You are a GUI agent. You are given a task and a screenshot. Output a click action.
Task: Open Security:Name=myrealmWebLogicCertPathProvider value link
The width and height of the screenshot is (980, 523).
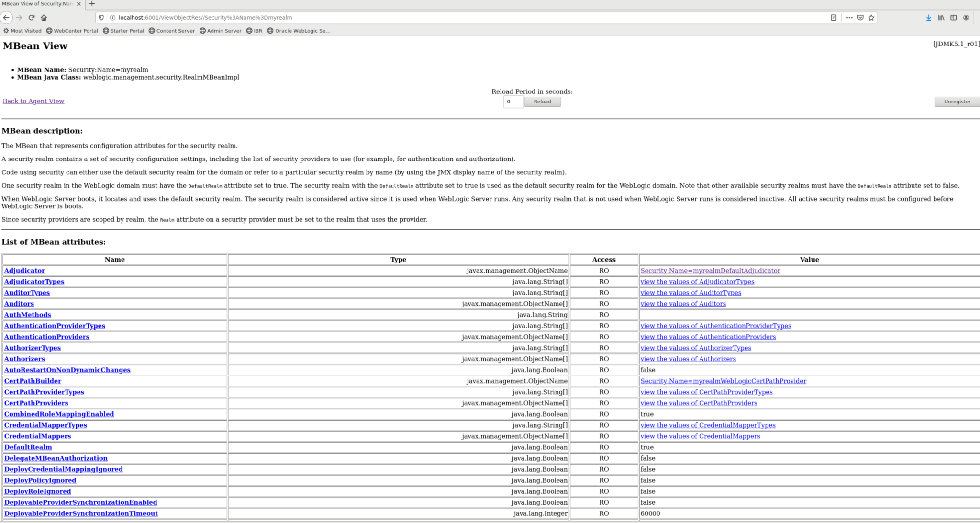(x=723, y=381)
